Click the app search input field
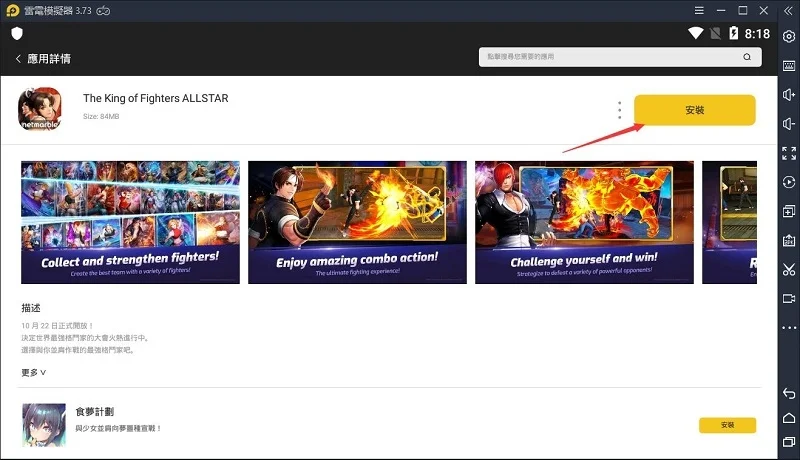 pyautogui.click(x=619, y=57)
